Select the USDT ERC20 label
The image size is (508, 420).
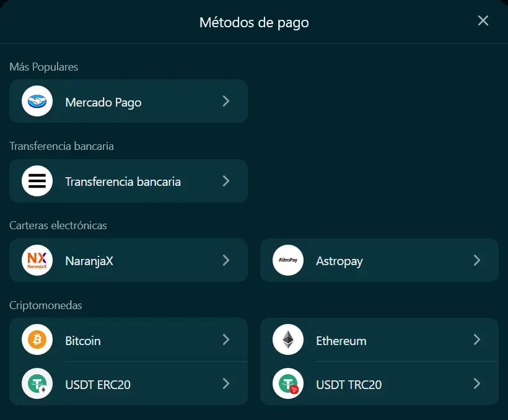pos(98,385)
